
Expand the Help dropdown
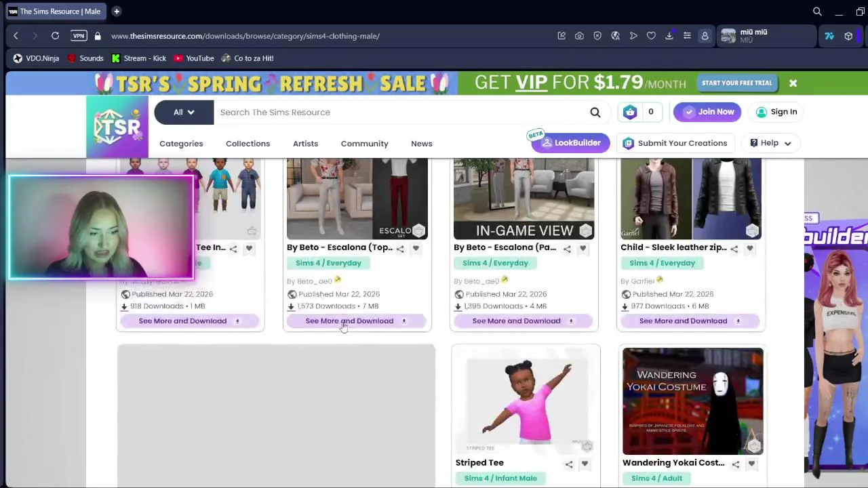coord(771,143)
